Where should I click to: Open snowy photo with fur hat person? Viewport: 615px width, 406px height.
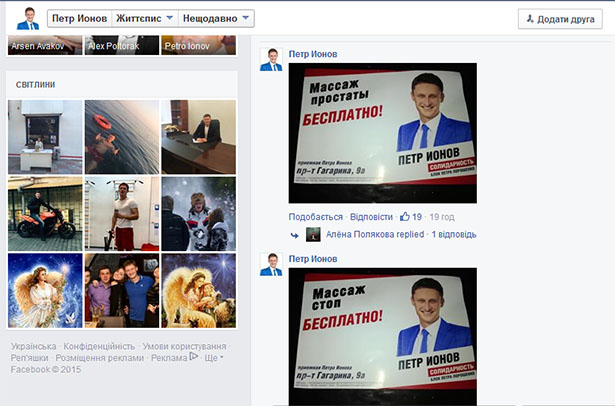tap(199, 214)
